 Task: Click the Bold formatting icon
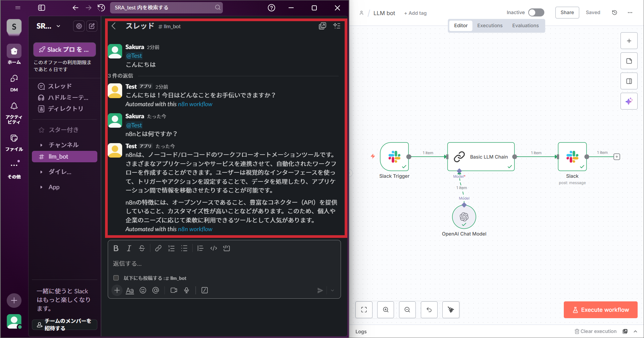pyautogui.click(x=116, y=248)
